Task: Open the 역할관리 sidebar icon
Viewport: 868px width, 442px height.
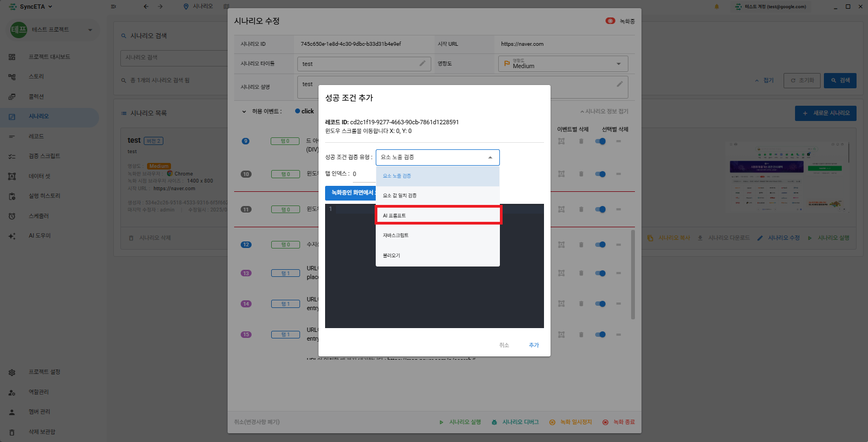Action: coord(12,392)
